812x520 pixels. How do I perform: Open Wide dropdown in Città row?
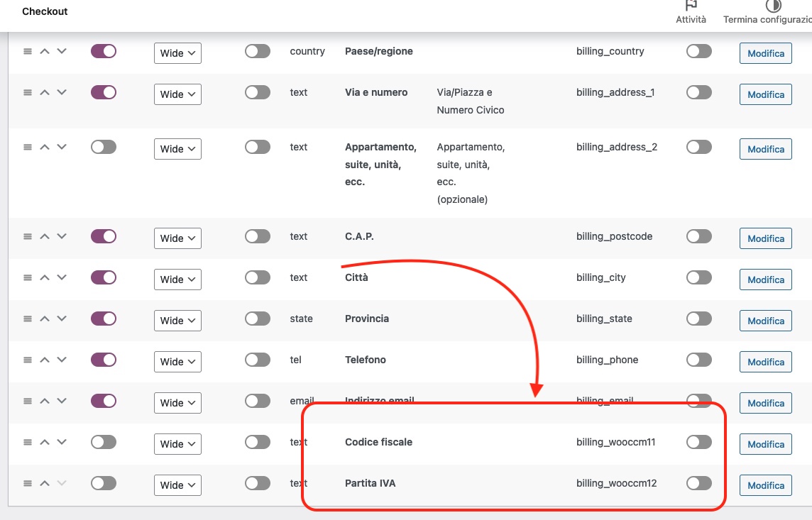[177, 280]
